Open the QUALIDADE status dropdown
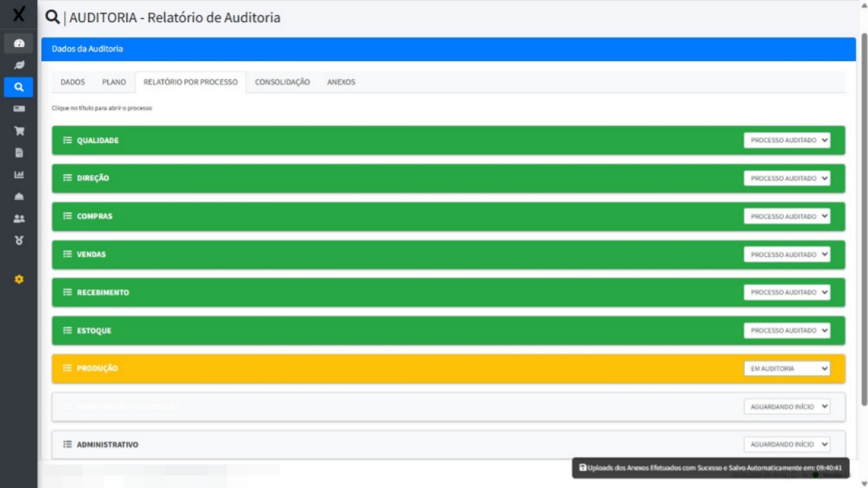Viewport: 868px width, 488px height. click(787, 140)
